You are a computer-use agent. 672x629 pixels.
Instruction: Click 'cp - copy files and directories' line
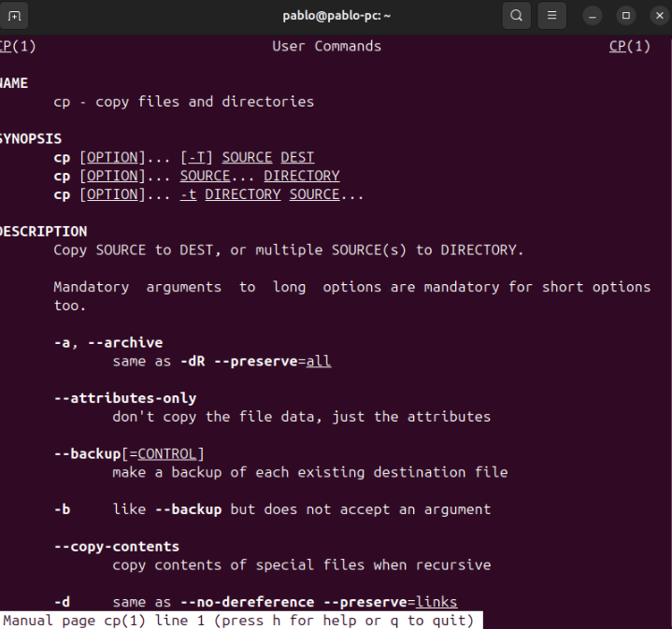coord(184,102)
